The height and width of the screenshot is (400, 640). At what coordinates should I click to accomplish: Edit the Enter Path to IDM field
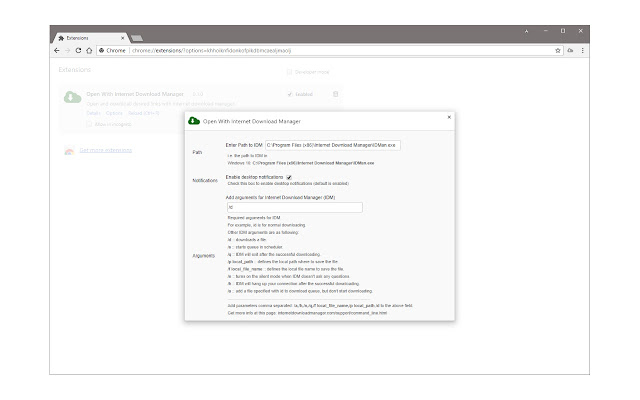pyautogui.click(x=333, y=145)
